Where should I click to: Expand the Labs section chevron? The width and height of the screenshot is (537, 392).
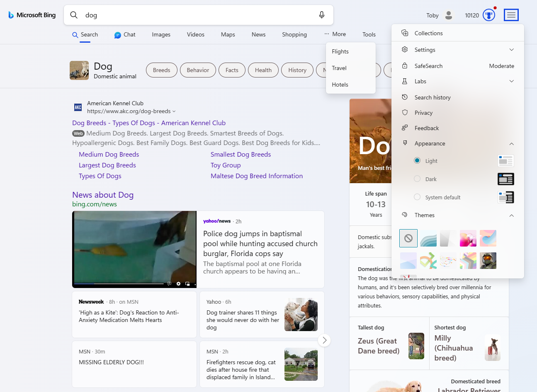[512, 81]
